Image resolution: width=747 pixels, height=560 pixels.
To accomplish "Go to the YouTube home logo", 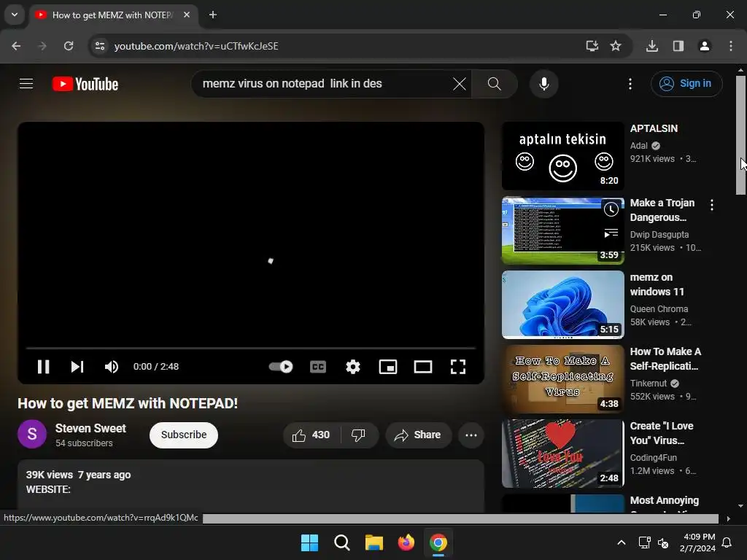I will (85, 84).
